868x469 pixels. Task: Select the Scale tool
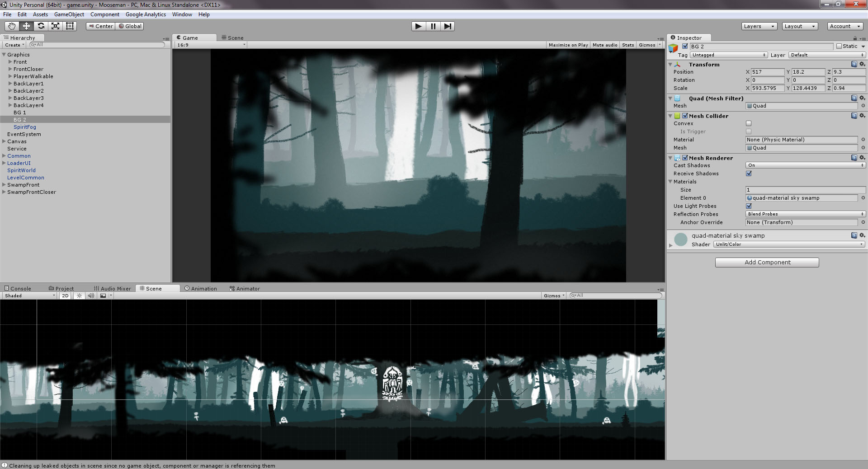click(x=55, y=26)
